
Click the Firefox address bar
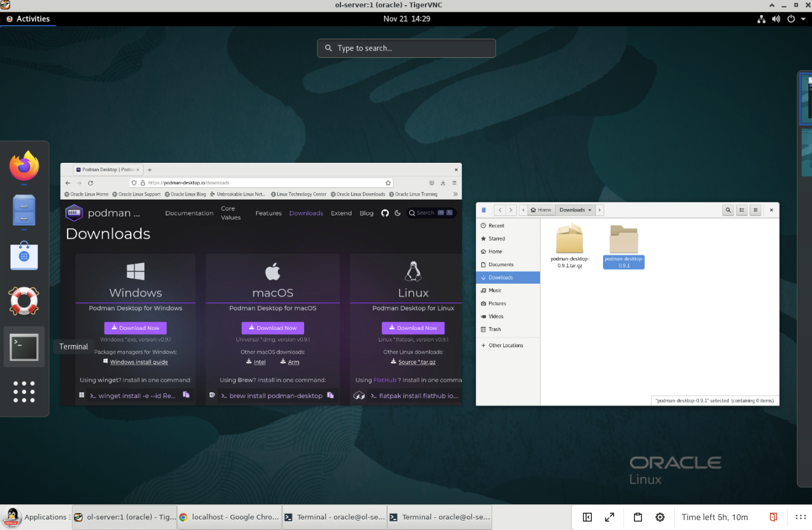262,183
